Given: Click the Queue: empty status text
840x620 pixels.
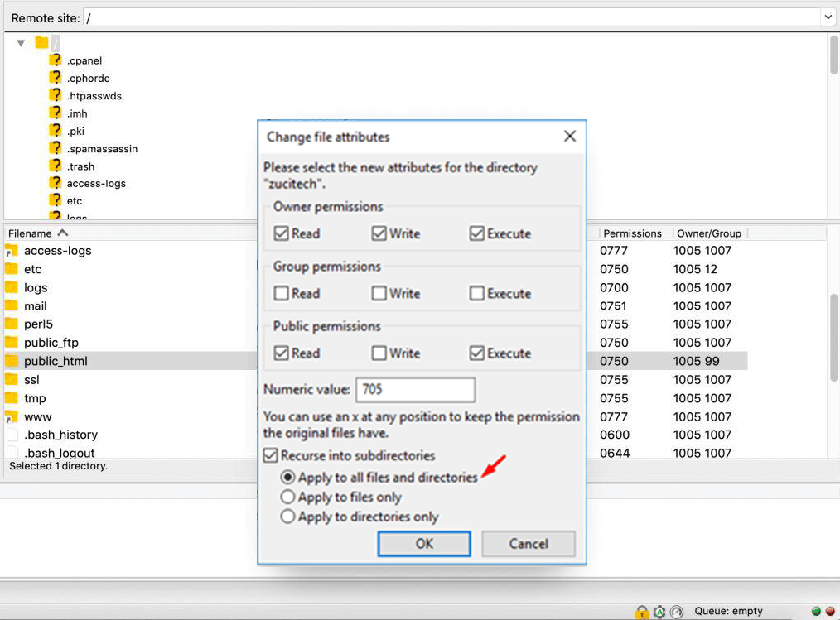Looking at the screenshot, I should click(x=728, y=611).
